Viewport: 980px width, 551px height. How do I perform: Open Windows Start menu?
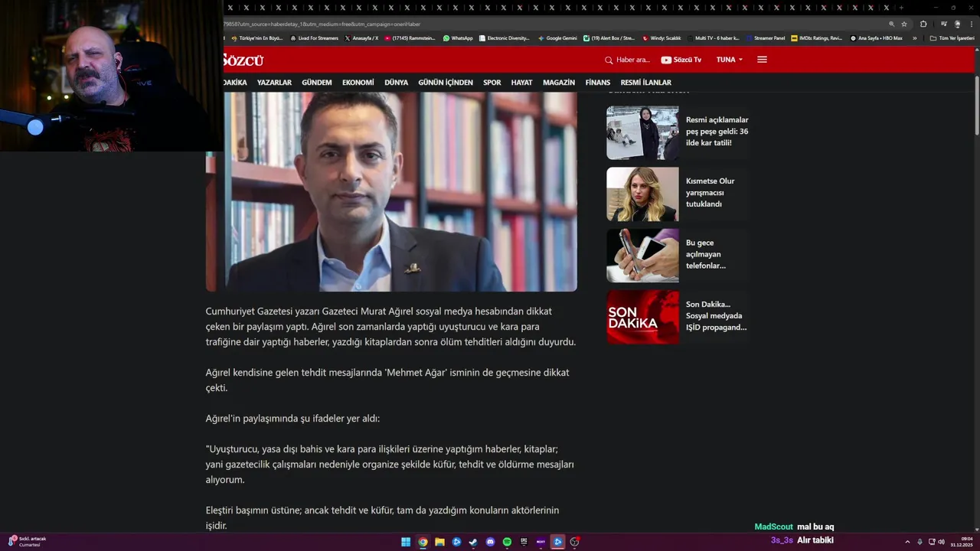pos(406,542)
